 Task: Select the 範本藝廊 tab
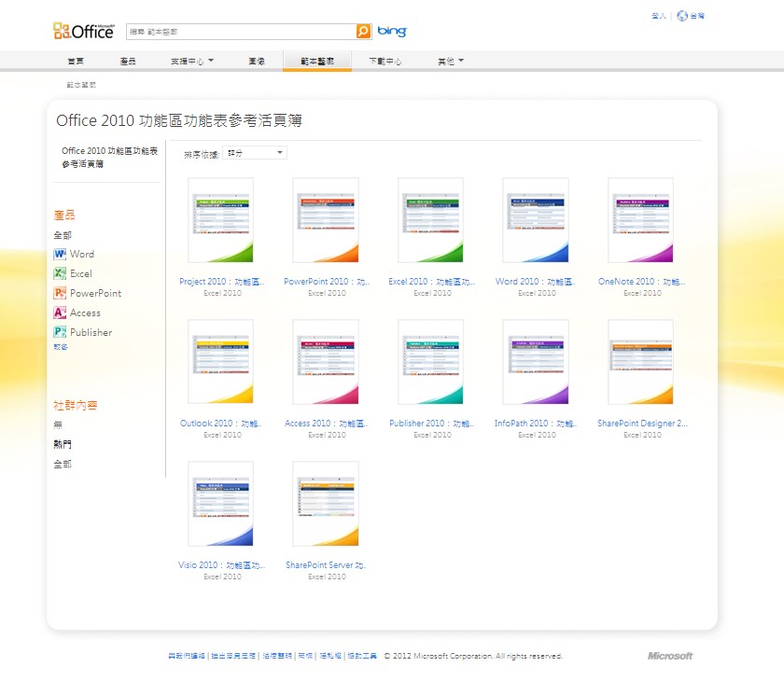(x=317, y=61)
